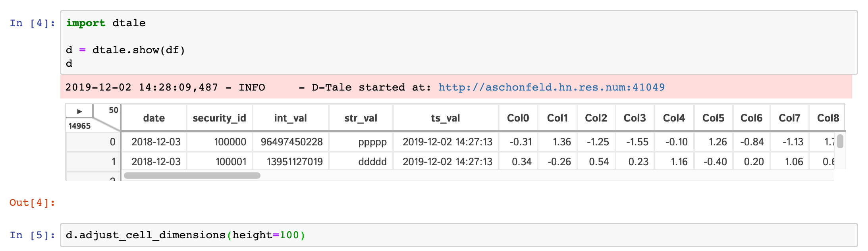Image resolution: width=868 pixels, height=251 pixels.
Task: Click the Col7 column header
Action: click(789, 118)
